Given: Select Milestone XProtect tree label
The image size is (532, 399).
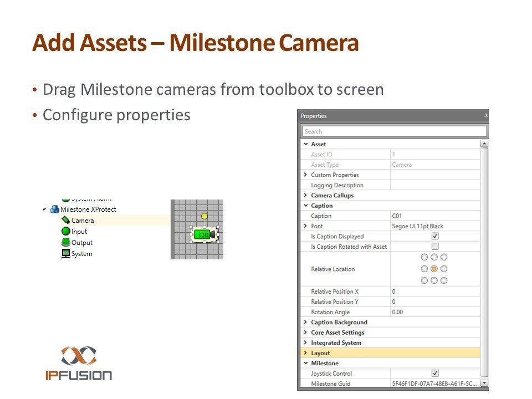Looking at the screenshot, I should pos(88,209).
